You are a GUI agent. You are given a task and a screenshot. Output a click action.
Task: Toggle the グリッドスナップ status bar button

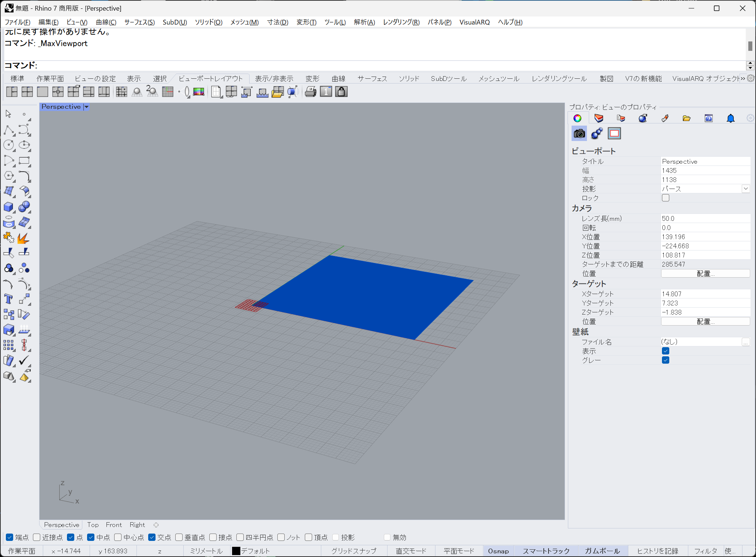point(353,551)
